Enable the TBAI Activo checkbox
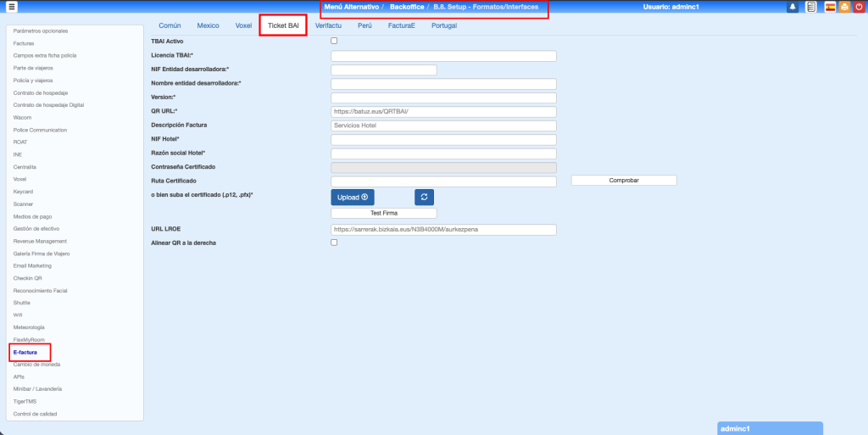 334,41
